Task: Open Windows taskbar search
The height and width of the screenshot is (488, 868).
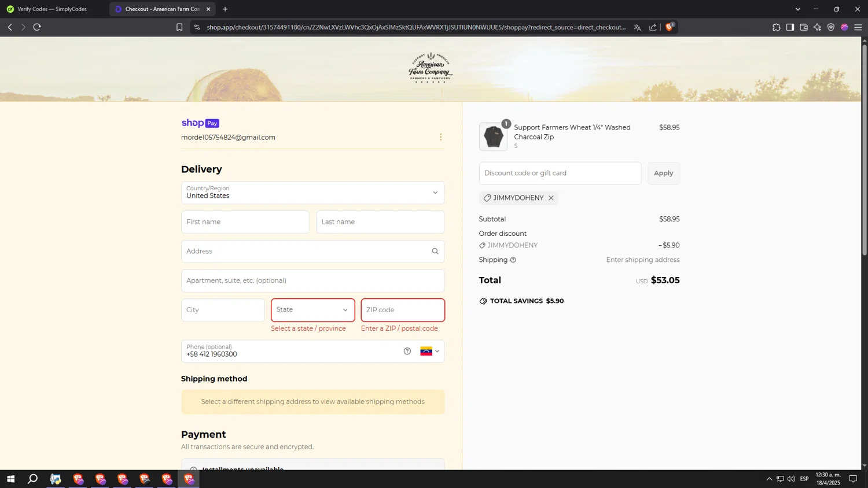Action: click(33, 479)
